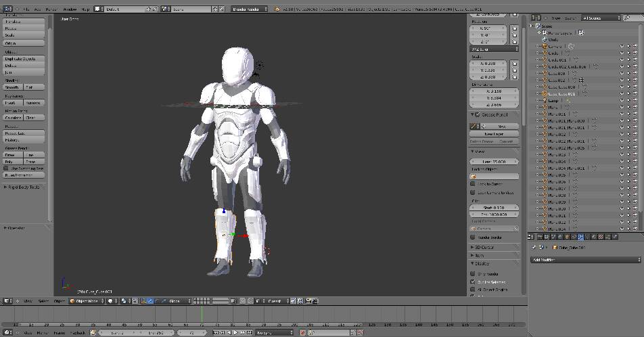644x337 pixels.
Task: Open the Window menu
Action: [x=70, y=9]
